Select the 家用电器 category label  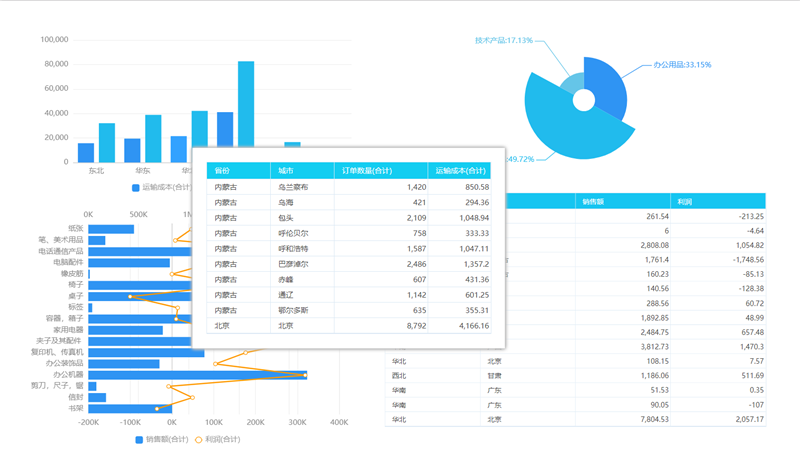(x=68, y=330)
